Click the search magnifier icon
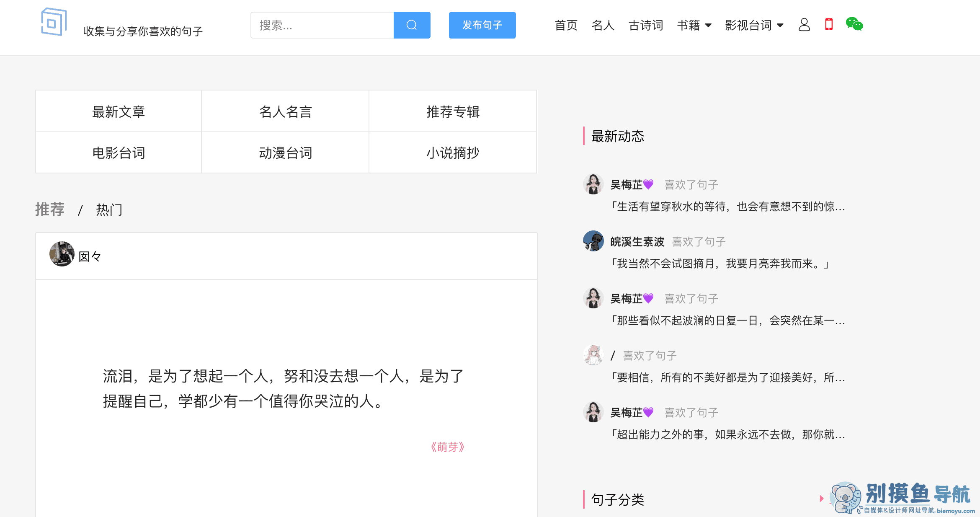Image resolution: width=980 pixels, height=517 pixels. click(412, 25)
